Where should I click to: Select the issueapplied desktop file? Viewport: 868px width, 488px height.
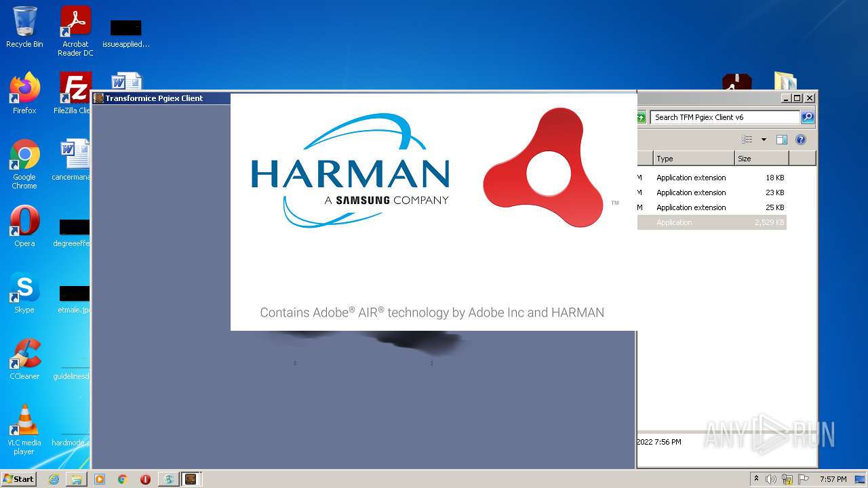[126, 33]
